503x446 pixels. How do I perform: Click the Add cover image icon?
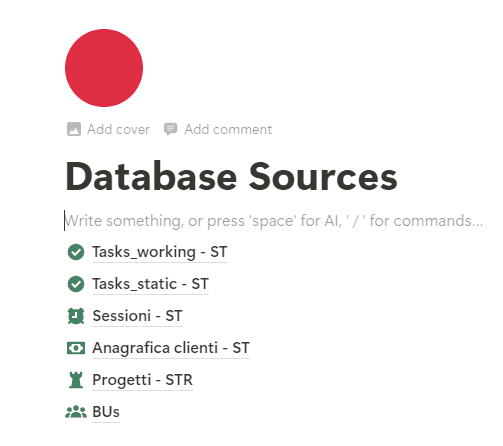click(x=74, y=129)
